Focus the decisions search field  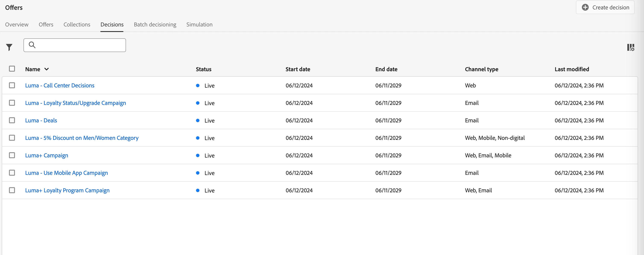coord(75,45)
